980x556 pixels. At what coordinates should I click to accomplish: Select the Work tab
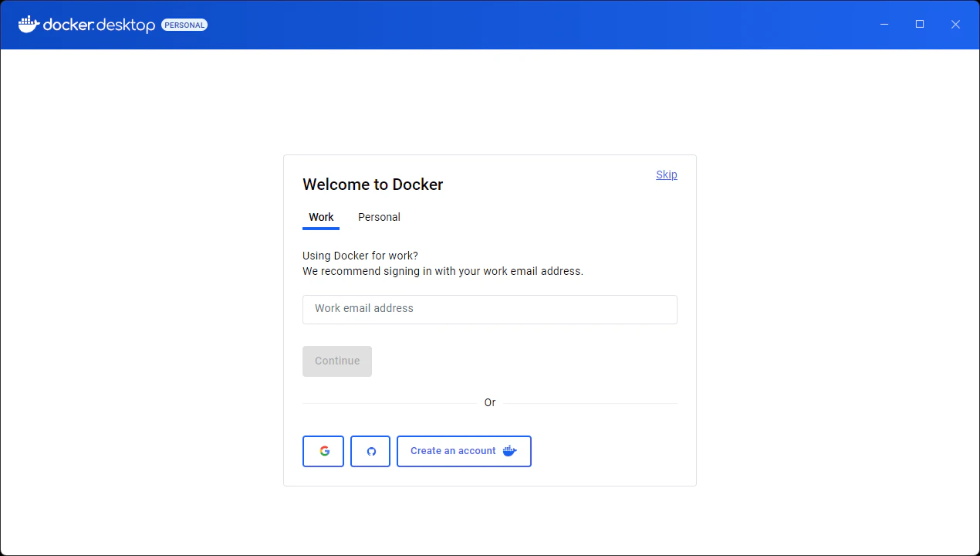[x=321, y=217]
